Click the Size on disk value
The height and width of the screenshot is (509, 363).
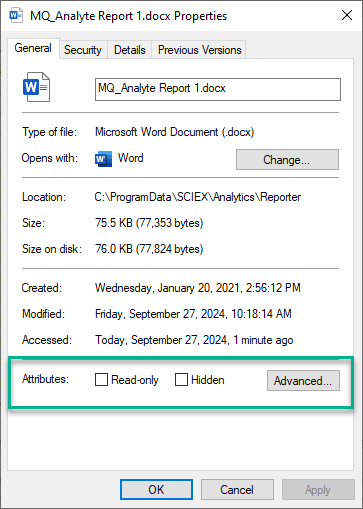(x=149, y=249)
